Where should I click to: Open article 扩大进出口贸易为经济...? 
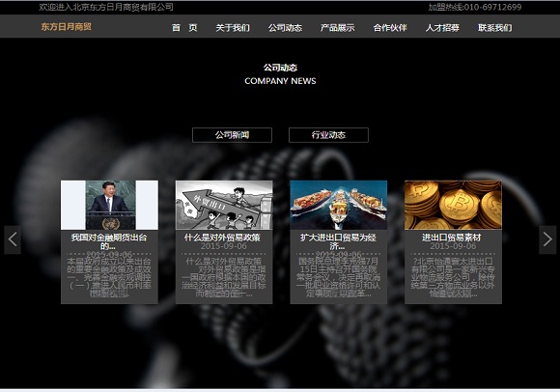(x=338, y=241)
